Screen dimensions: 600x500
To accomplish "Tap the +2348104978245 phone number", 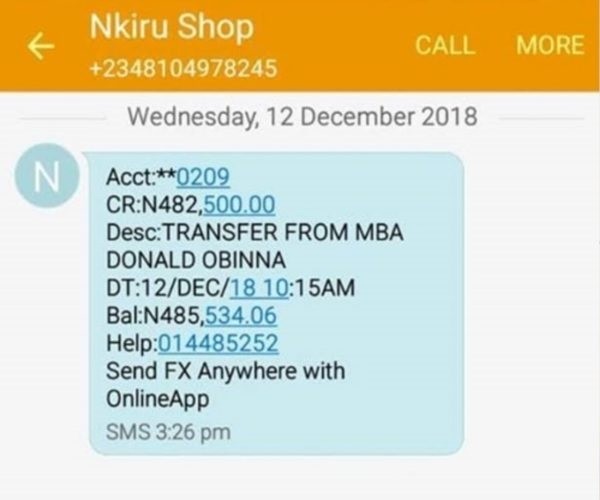I will tap(183, 68).
